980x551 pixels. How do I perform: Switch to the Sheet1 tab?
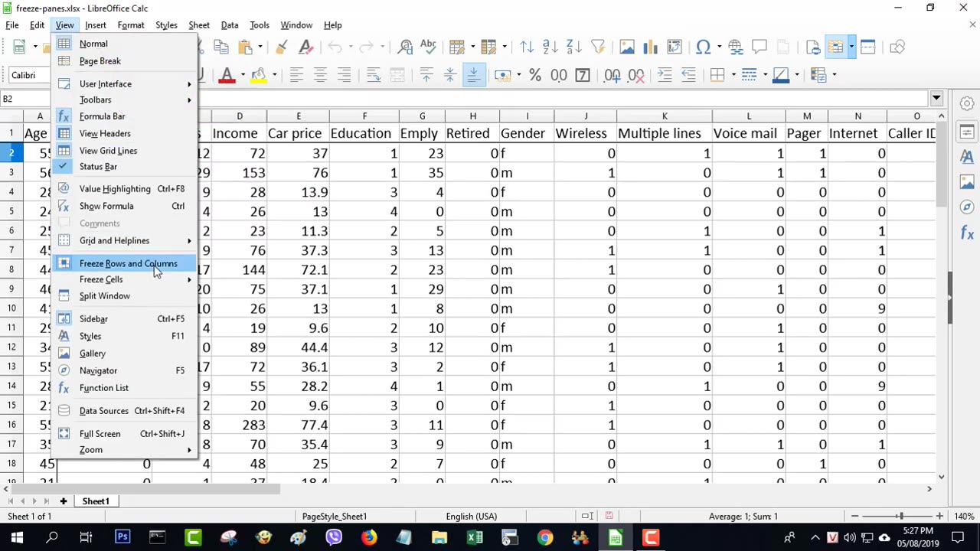click(x=96, y=501)
